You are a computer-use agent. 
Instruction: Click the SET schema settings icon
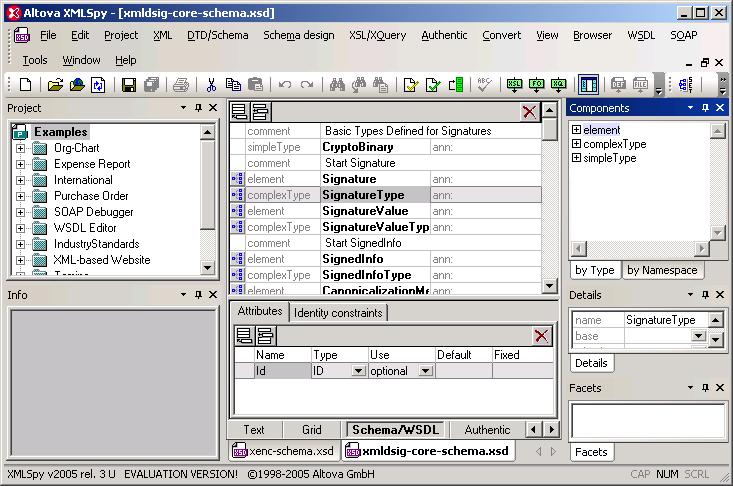click(x=686, y=85)
